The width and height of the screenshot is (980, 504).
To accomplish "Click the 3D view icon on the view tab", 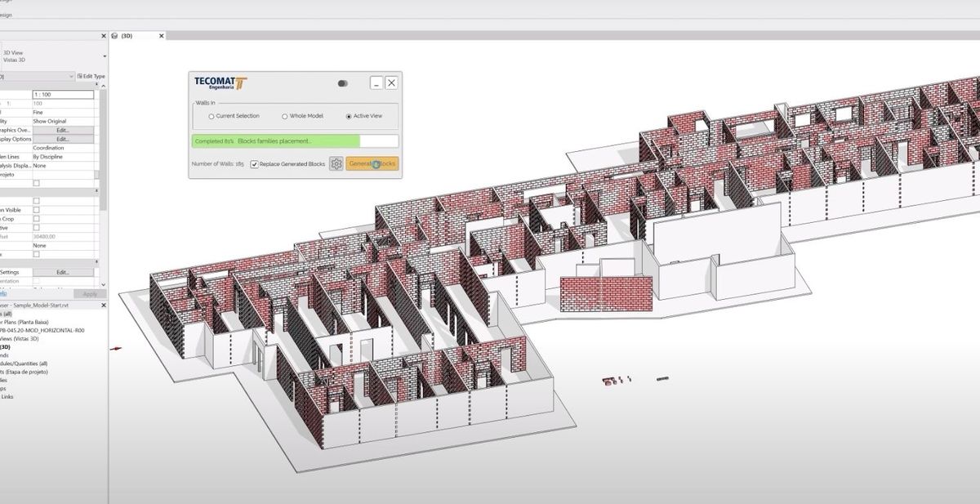I will (x=114, y=36).
